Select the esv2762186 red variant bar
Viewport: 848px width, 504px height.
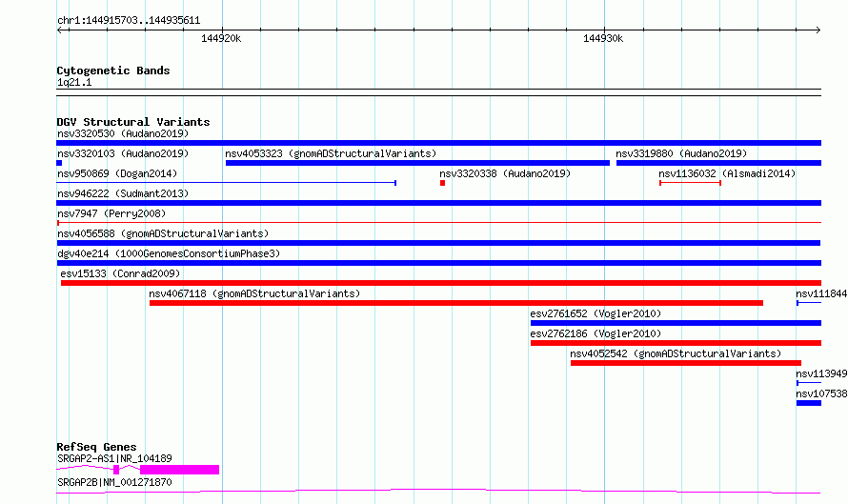click(x=676, y=343)
